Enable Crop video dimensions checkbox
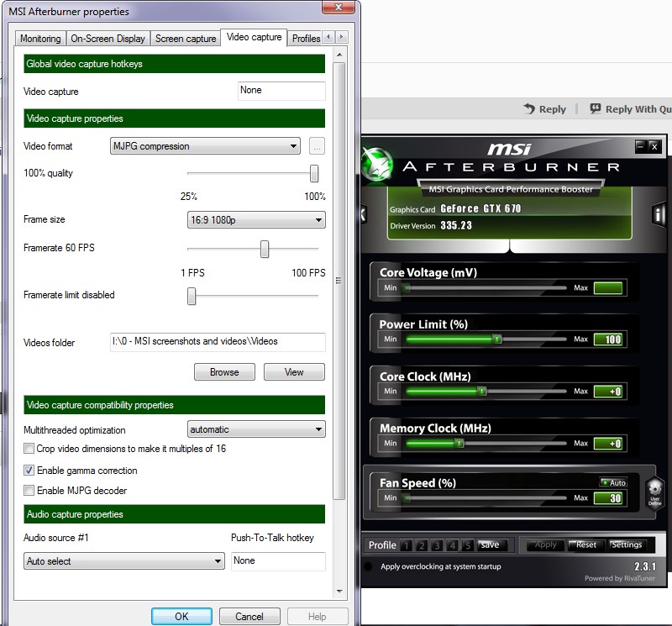 tap(29, 449)
